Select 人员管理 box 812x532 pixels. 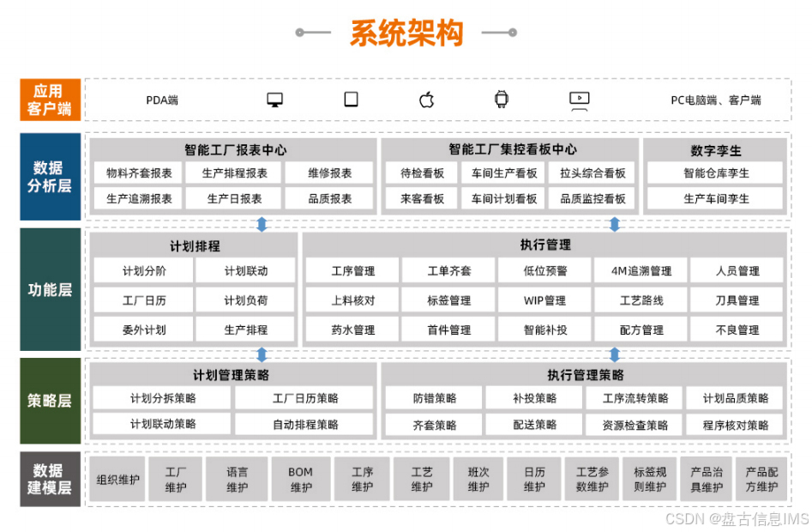[737, 271]
